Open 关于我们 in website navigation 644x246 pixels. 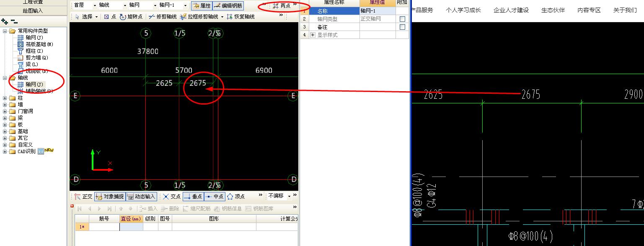pyautogui.click(x=625, y=10)
